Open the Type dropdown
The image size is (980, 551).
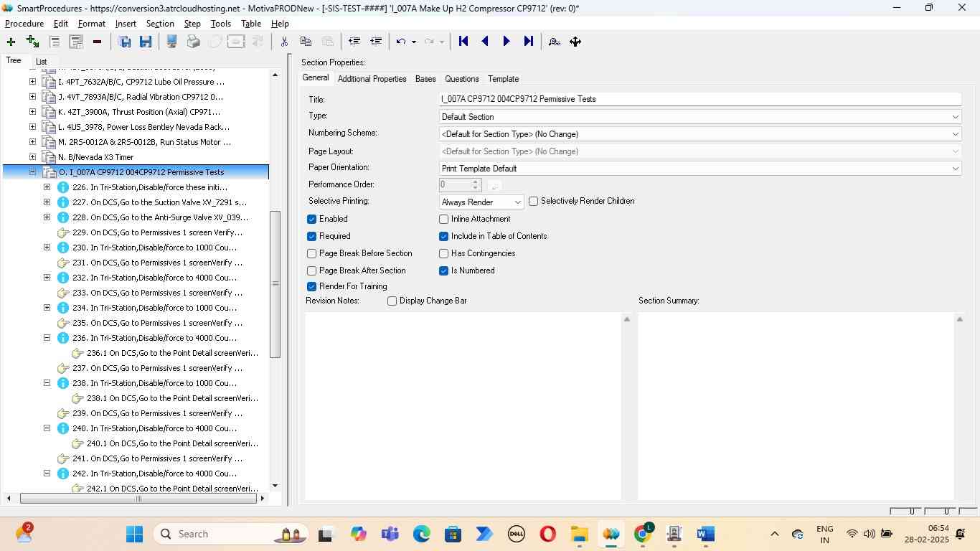(x=699, y=117)
